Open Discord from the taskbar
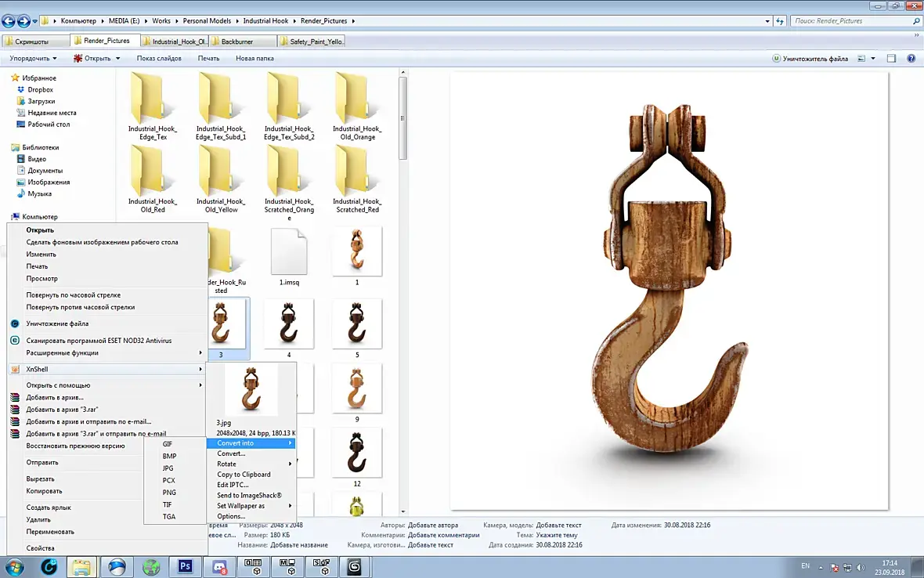 pos(220,565)
